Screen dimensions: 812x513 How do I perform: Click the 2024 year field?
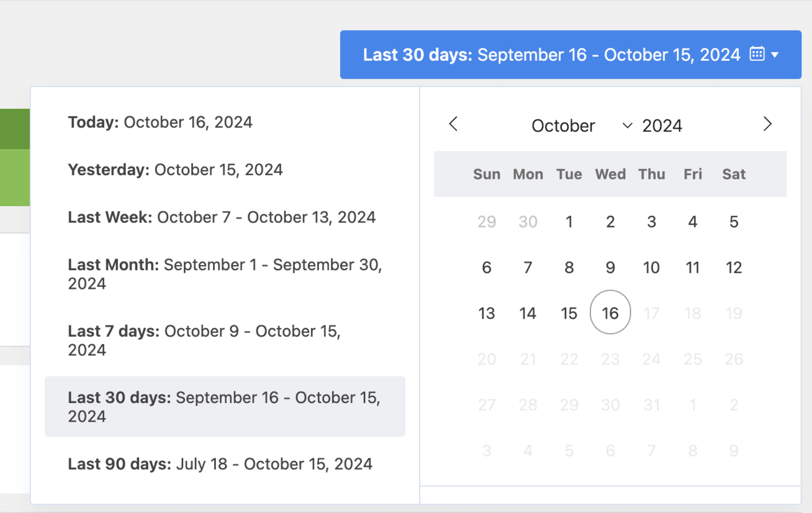[662, 125]
